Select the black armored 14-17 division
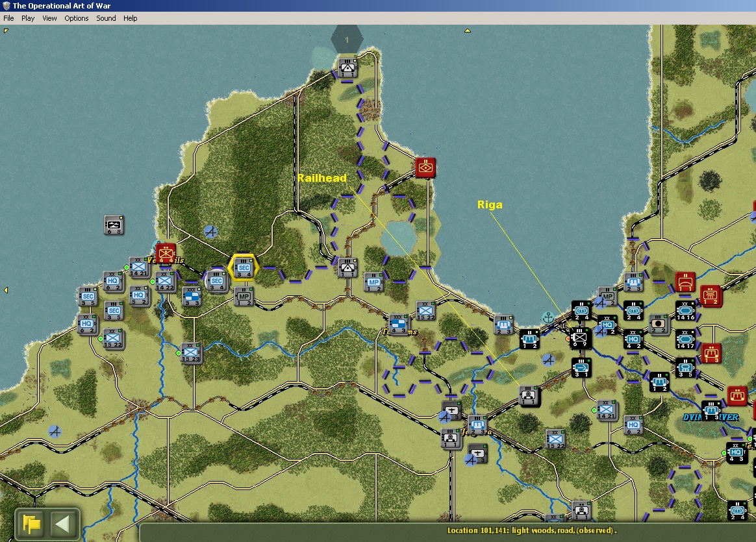Viewport: 756px width, 542px height. (685, 339)
